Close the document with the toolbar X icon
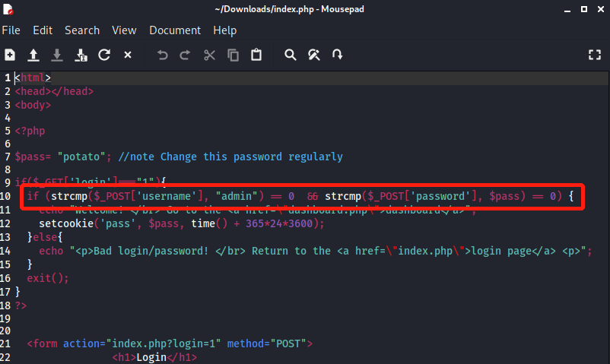 [x=128, y=55]
